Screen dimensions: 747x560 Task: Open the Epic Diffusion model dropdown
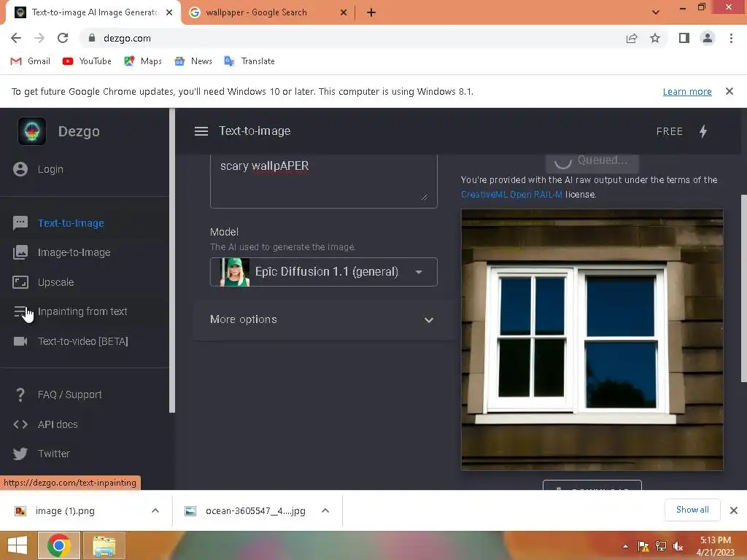click(323, 272)
